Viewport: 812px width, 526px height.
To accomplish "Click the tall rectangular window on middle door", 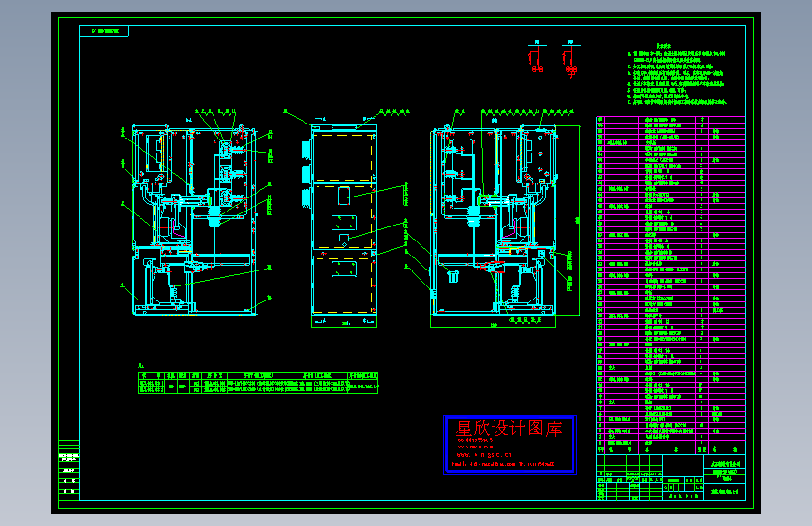I will coord(344,196).
